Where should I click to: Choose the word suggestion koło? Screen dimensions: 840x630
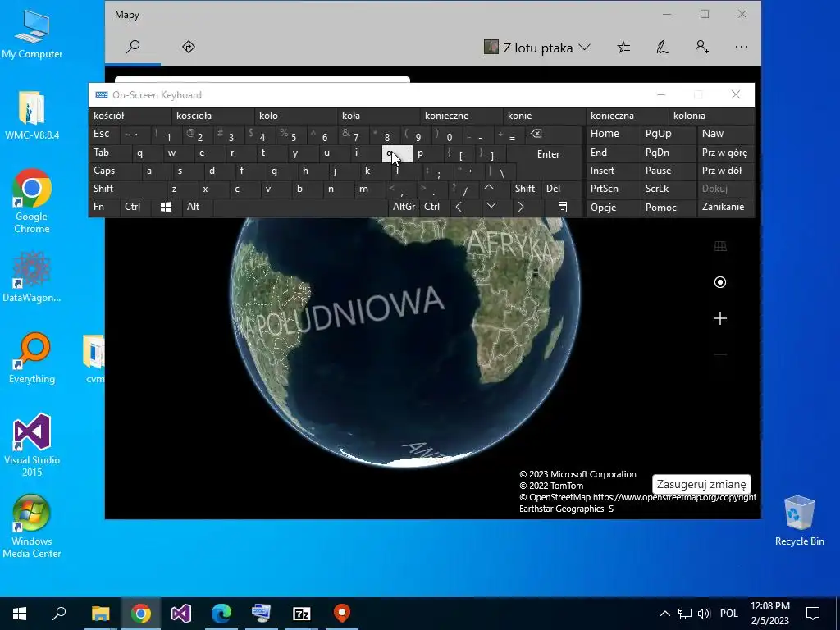click(x=295, y=116)
